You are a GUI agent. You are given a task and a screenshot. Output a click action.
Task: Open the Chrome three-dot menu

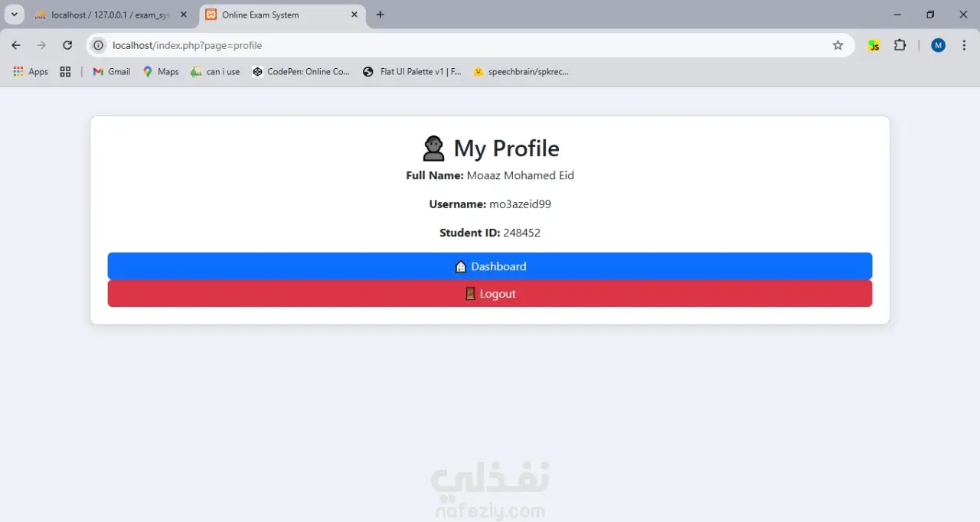(964, 45)
